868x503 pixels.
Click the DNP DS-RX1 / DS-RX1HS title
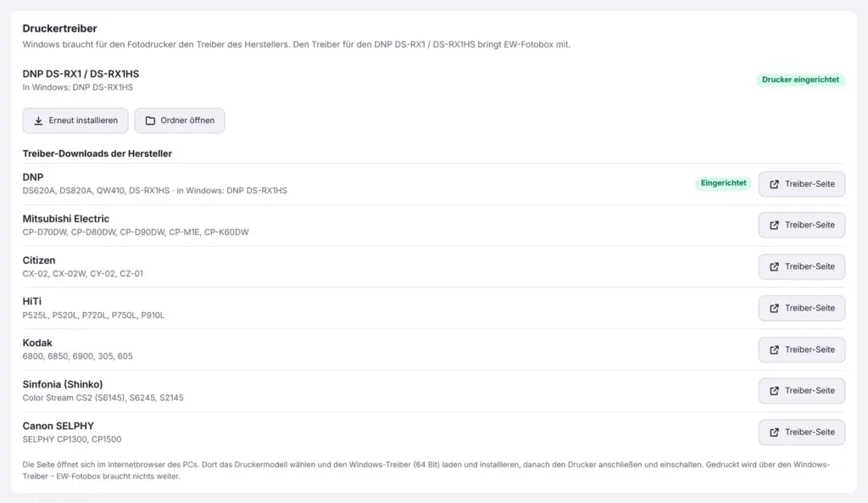click(81, 74)
